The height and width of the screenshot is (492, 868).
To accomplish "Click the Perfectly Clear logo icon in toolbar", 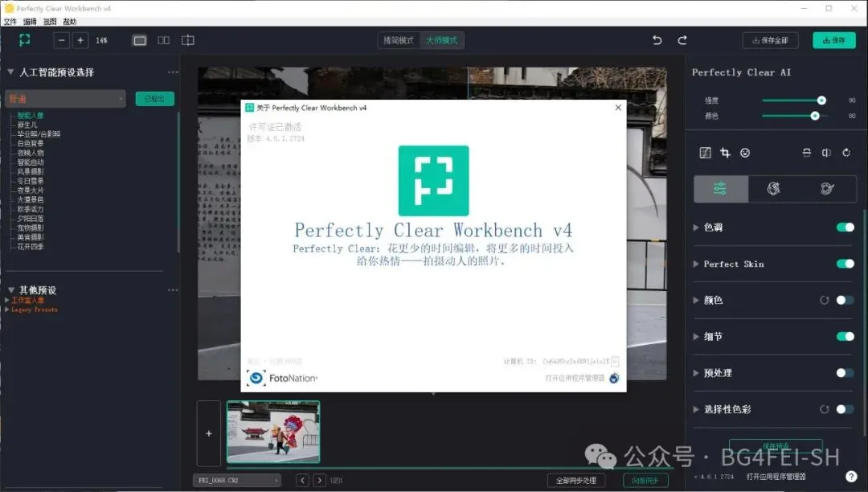I will (x=24, y=40).
